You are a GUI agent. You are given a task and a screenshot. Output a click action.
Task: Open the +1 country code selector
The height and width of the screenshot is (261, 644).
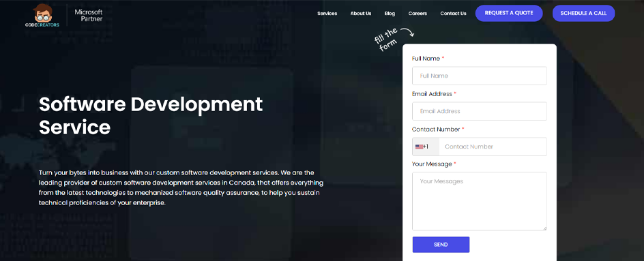[426, 147]
